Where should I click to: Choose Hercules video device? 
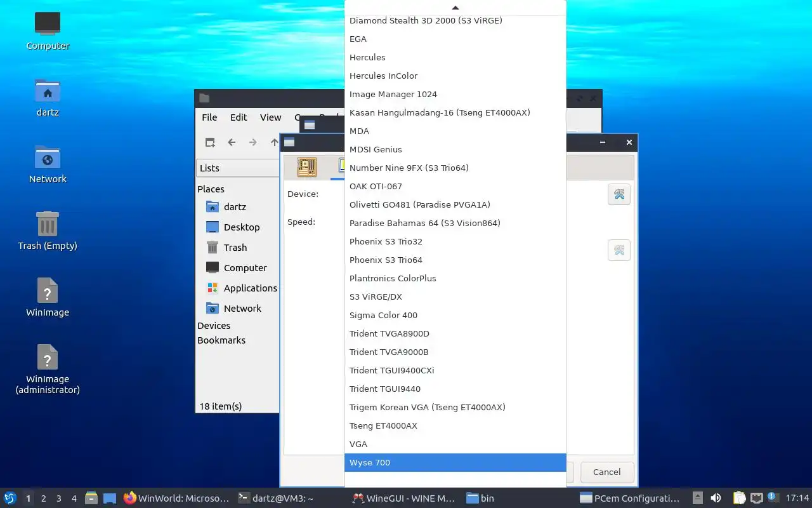click(455, 57)
